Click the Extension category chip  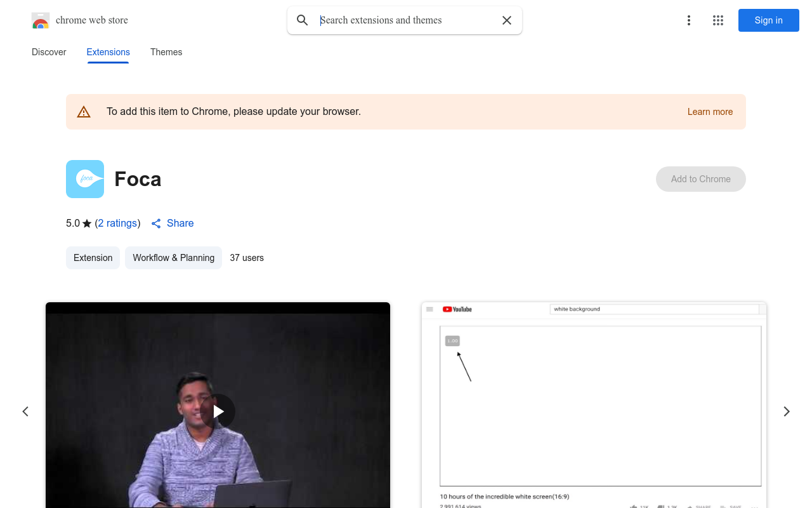pos(93,258)
